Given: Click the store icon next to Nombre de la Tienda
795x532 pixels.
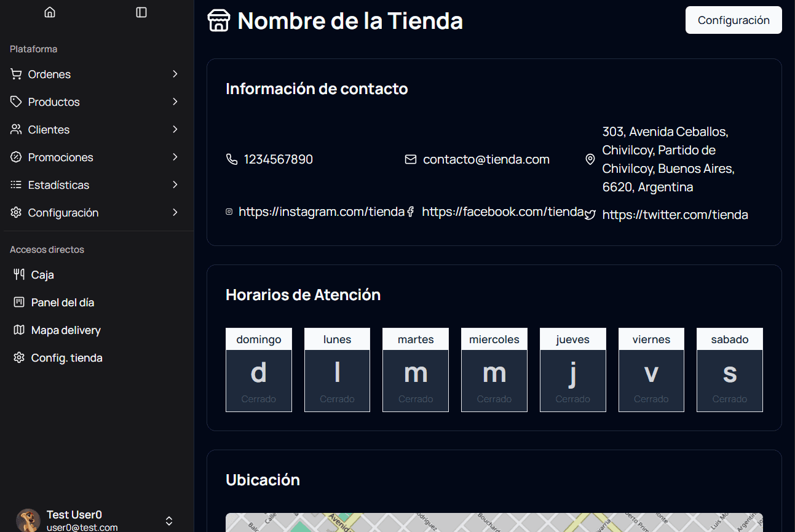Looking at the screenshot, I should [x=219, y=20].
